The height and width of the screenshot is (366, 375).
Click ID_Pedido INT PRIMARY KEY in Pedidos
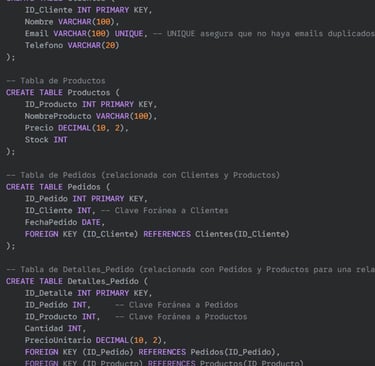tap(86, 199)
